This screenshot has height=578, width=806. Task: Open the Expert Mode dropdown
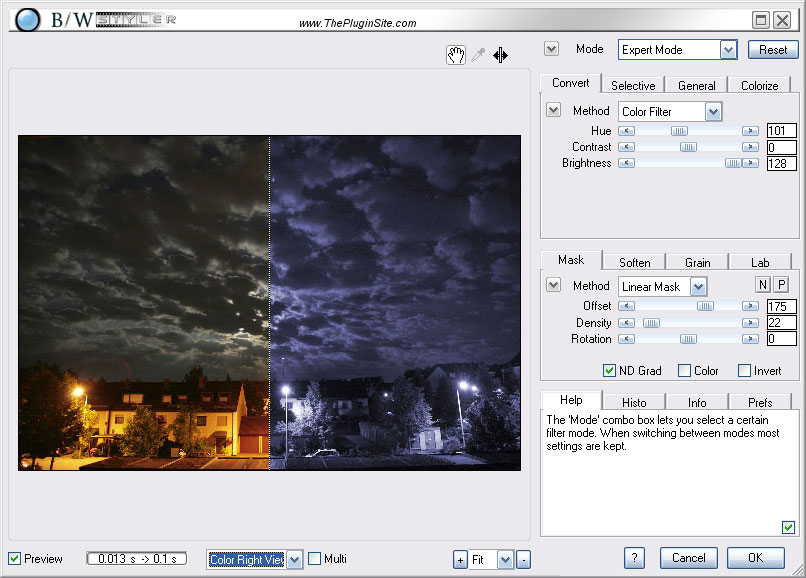[728, 49]
